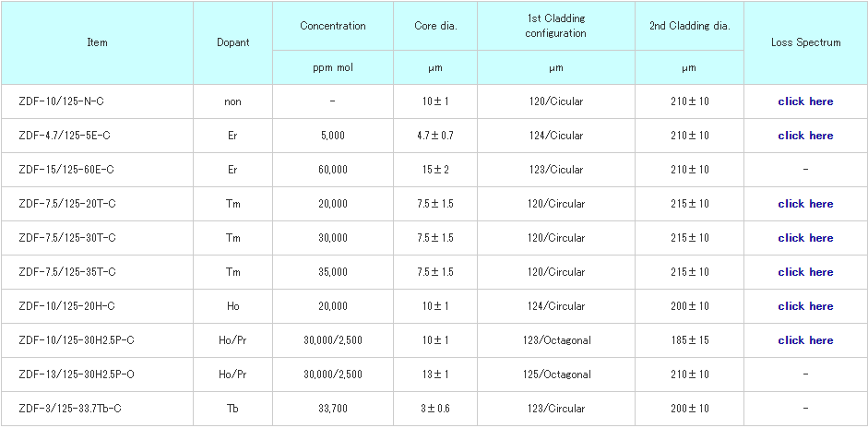Click item name ZDF-3/125-33.7Tb-C
Viewport: 868px width, 428px height.
point(70,409)
